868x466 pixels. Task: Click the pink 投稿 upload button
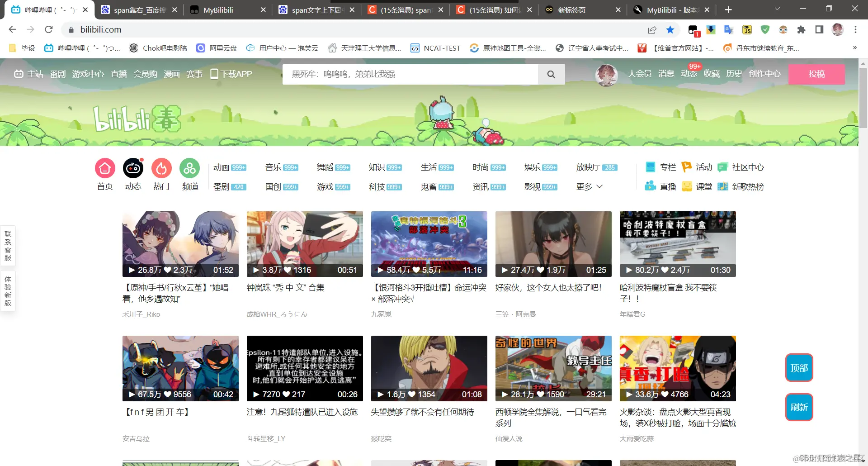[816, 74]
